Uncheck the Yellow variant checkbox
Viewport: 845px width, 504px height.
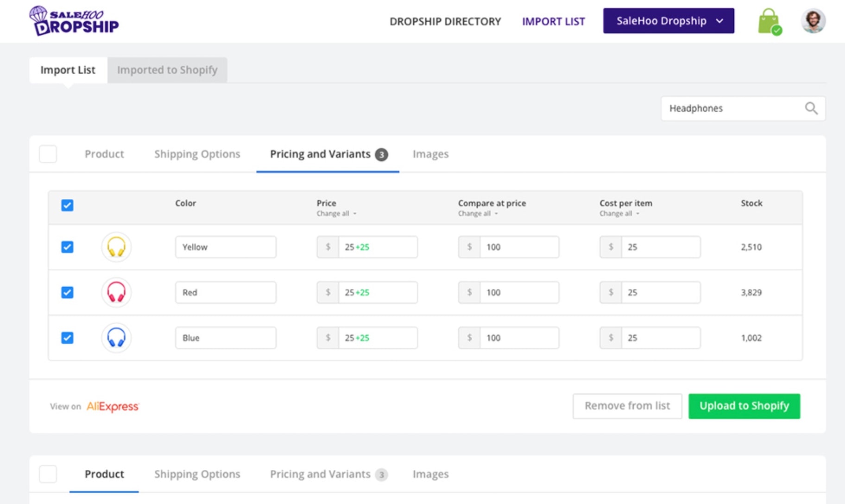[x=67, y=247]
